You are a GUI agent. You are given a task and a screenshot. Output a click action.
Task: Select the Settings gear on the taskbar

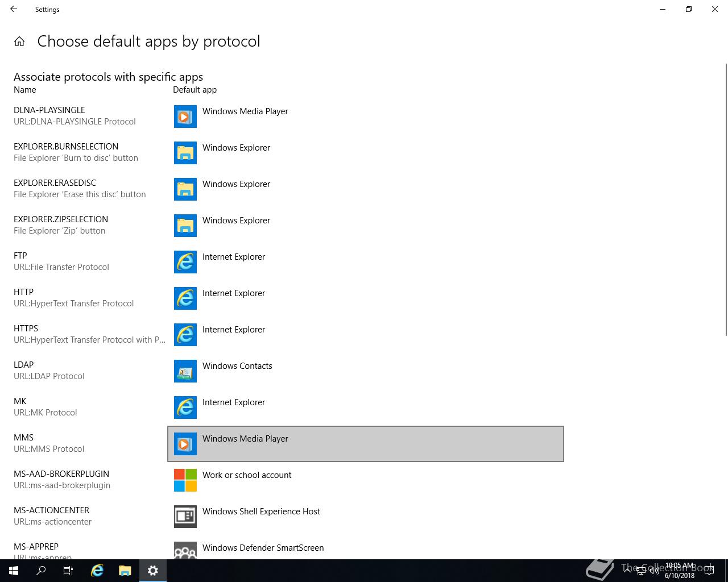(x=153, y=571)
